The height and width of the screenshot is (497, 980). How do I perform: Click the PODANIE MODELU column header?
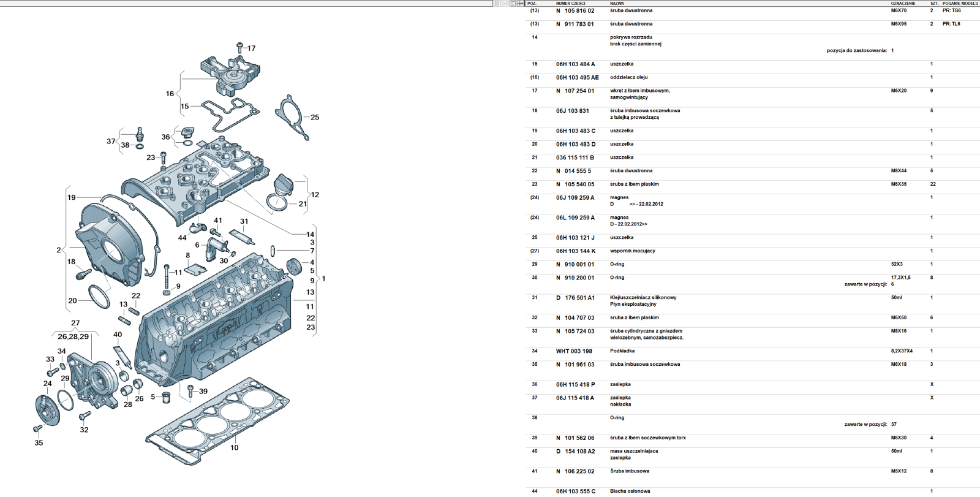coord(960,4)
